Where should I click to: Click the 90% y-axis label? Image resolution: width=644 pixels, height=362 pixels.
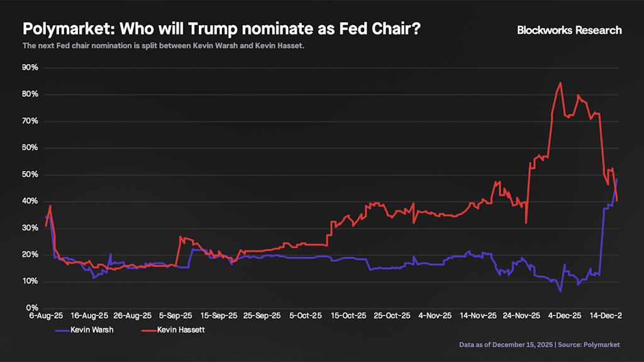pyautogui.click(x=30, y=67)
